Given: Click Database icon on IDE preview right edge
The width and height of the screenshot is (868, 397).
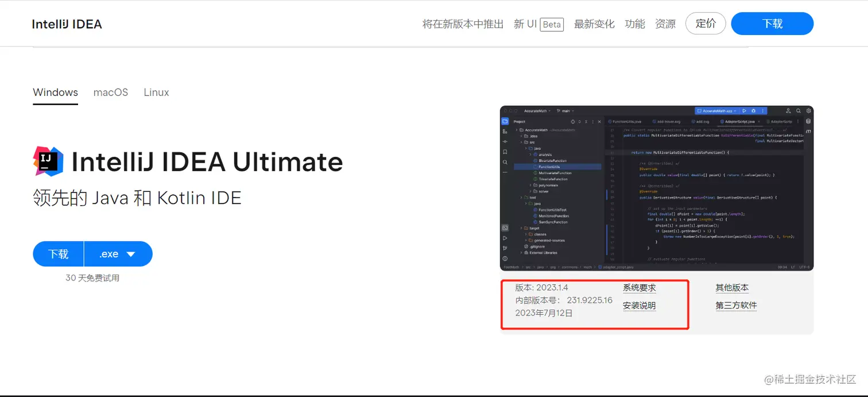Looking at the screenshot, I should pyautogui.click(x=808, y=121).
